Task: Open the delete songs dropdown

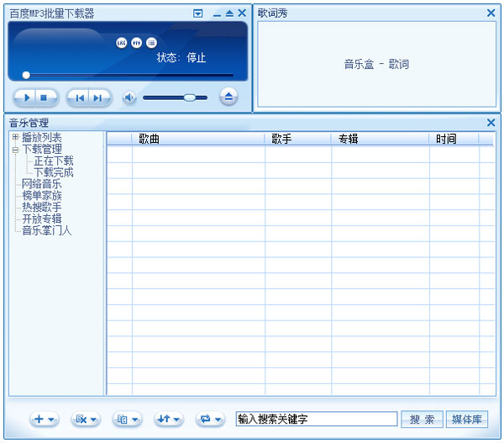Action: 86,419
